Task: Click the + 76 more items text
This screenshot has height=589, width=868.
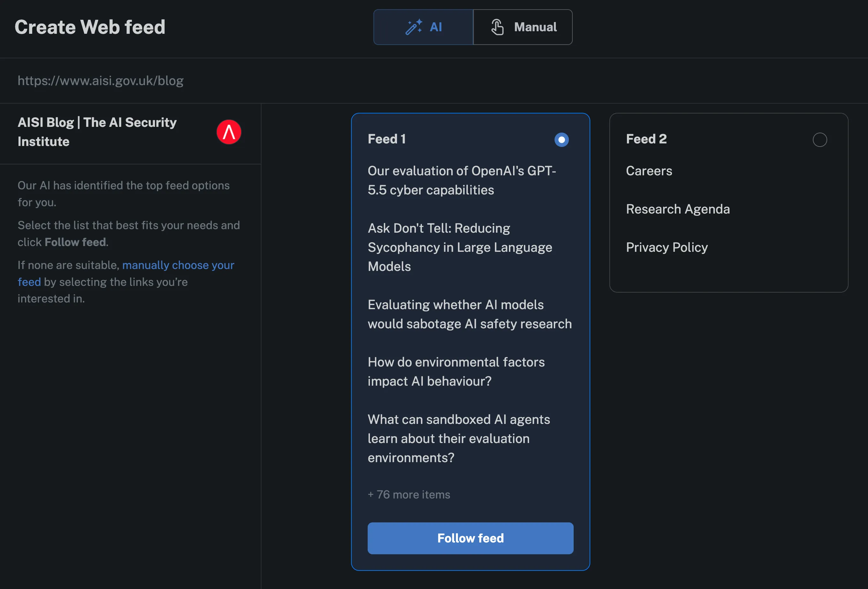Action: [x=409, y=494]
